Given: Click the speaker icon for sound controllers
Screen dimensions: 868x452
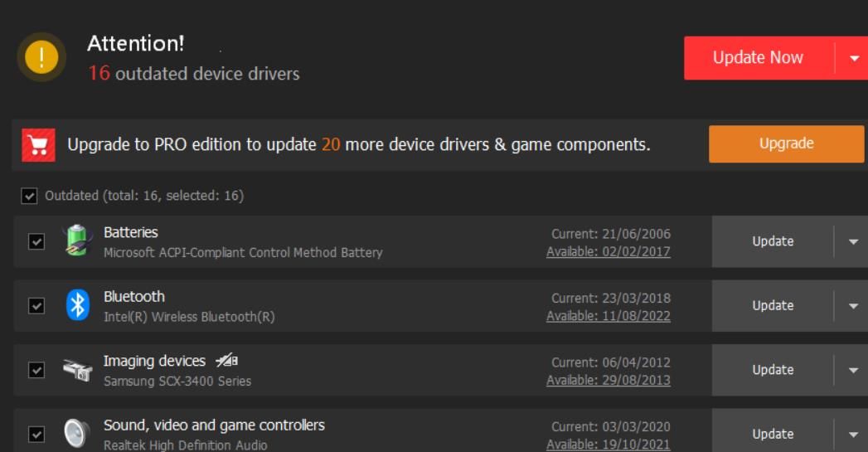Looking at the screenshot, I should (75, 433).
